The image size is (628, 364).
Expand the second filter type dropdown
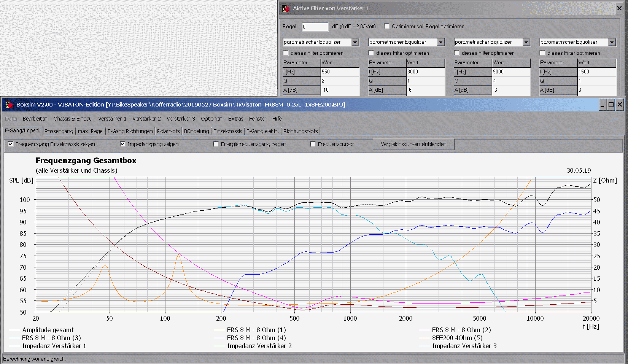click(440, 42)
